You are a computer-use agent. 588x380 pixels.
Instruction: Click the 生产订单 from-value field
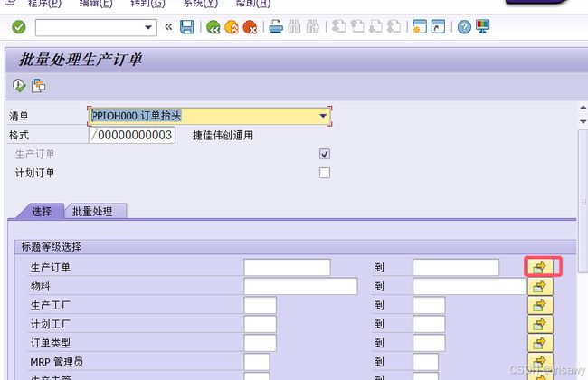pyautogui.click(x=288, y=268)
